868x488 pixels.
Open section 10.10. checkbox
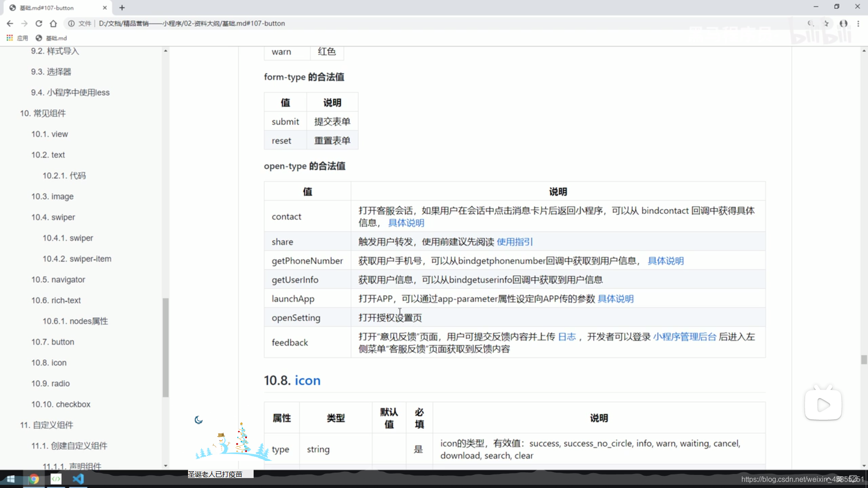pyautogui.click(x=61, y=404)
